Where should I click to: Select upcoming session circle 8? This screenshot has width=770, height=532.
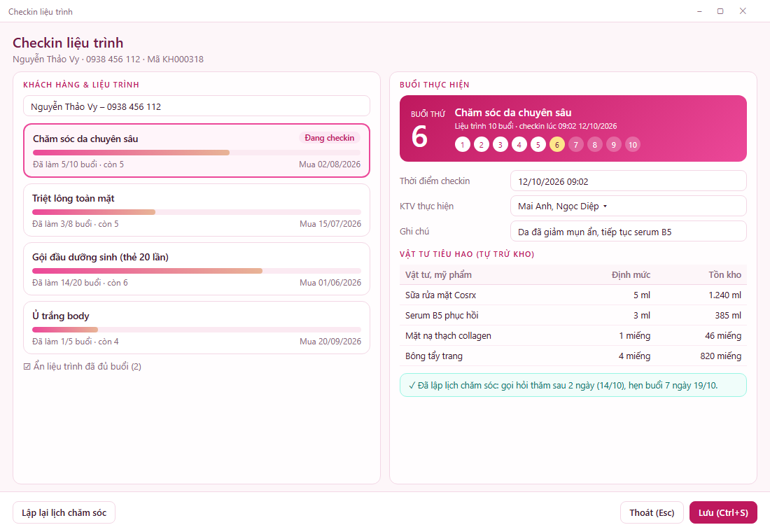coord(595,144)
